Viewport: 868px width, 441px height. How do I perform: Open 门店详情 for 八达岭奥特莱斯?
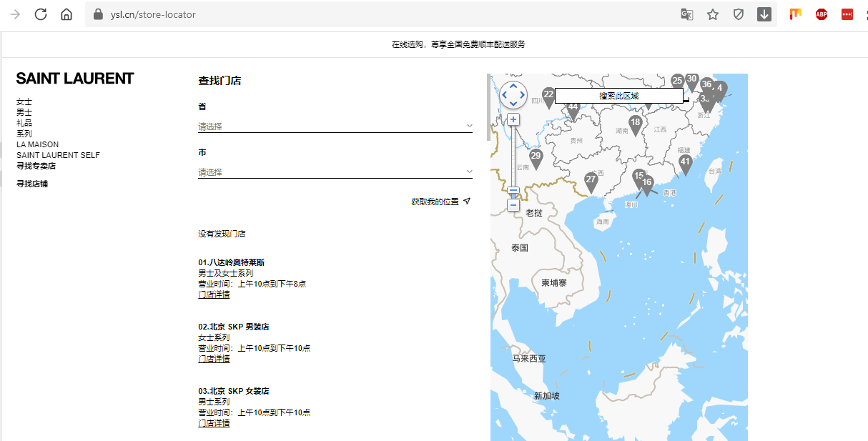tap(214, 294)
